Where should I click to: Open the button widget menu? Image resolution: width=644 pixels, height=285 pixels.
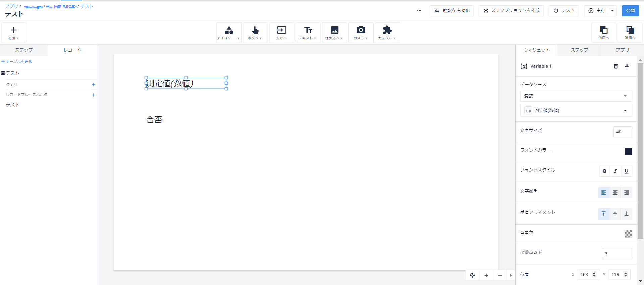pos(255,32)
